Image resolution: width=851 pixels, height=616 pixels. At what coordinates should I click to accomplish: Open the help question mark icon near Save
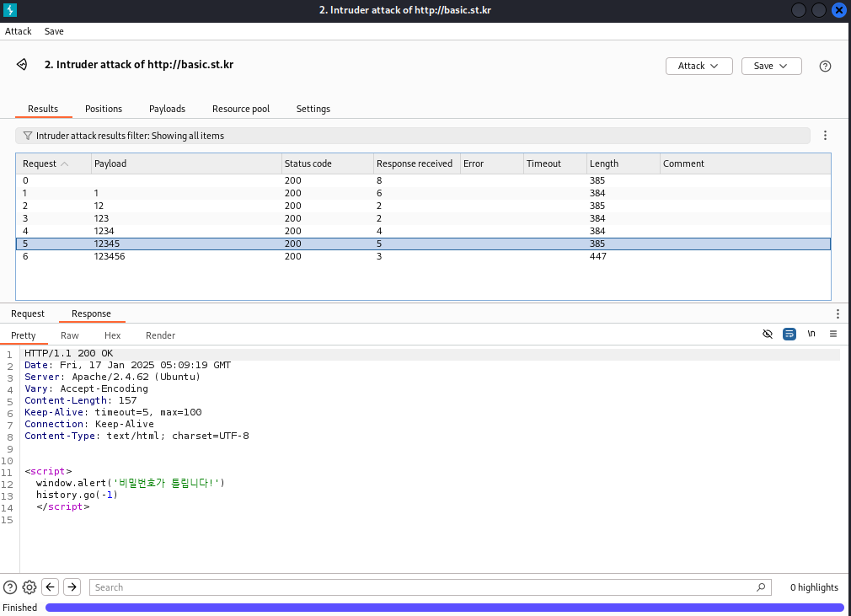pyautogui.click(x=825, y=67)
